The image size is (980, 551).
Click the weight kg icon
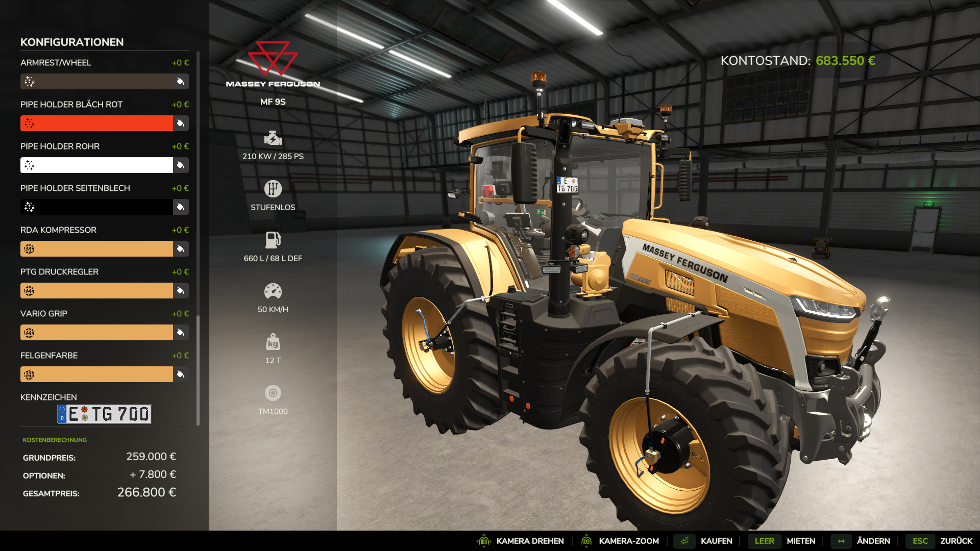[273, 342]
